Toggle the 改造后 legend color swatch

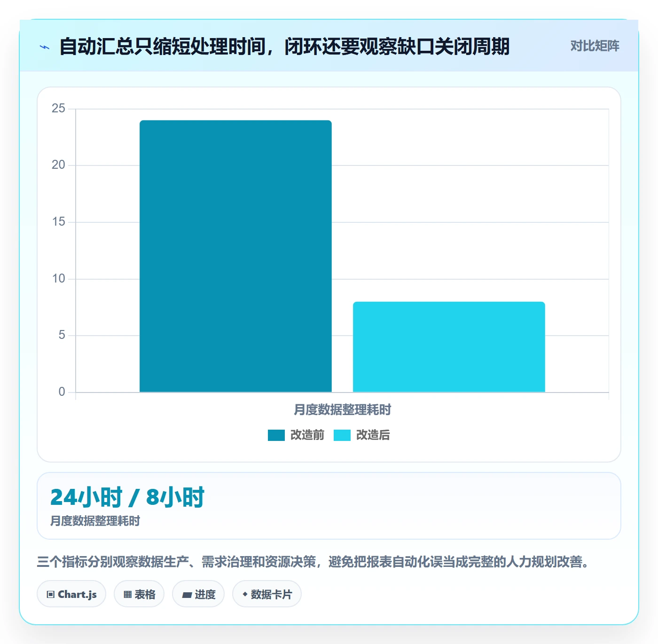click(x=342, y=435)
